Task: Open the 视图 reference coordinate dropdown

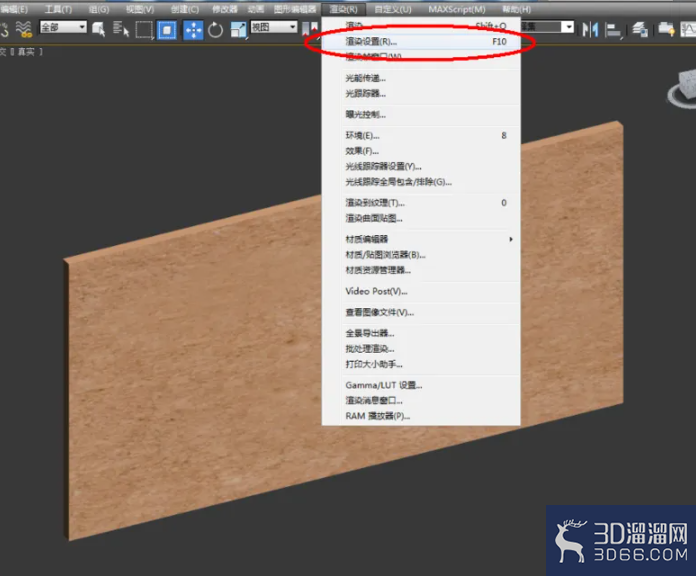Action: point(274,27)
